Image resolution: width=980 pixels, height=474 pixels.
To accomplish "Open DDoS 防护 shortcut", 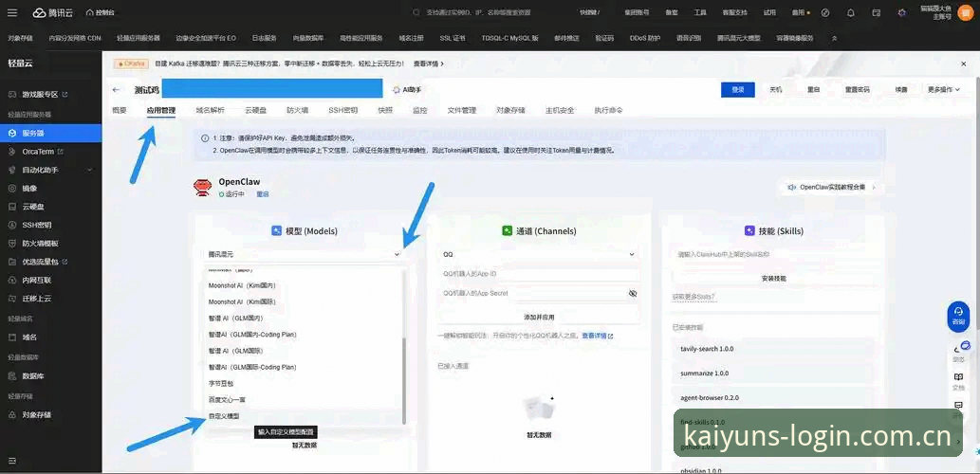I will [x=645, y=38].
